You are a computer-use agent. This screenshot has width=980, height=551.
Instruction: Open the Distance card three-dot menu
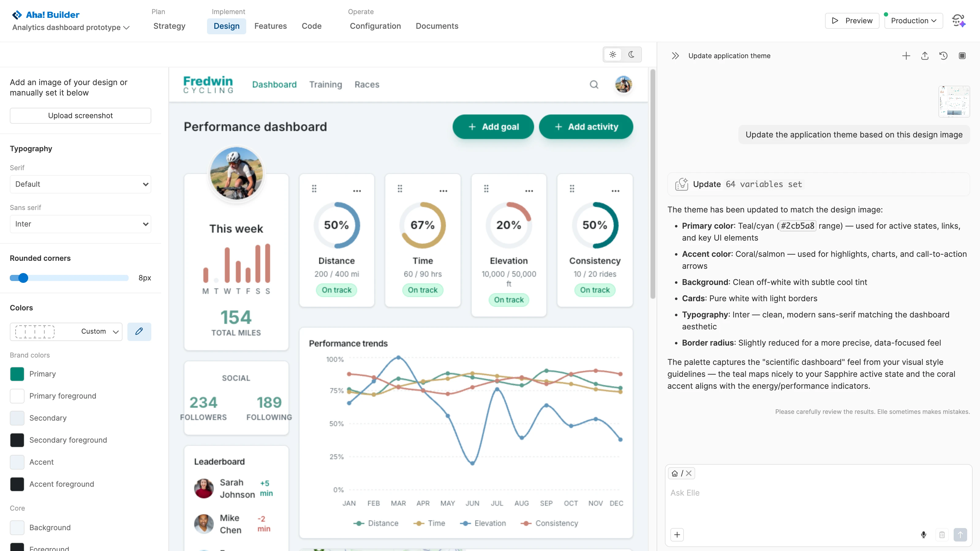(x=357, y=191)
